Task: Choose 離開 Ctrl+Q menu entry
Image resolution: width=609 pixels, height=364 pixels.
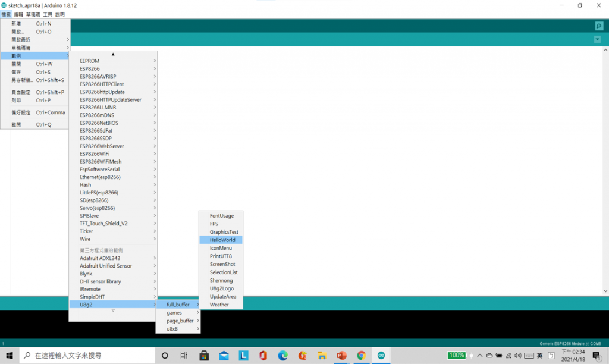Action: [x=35, y=125]
